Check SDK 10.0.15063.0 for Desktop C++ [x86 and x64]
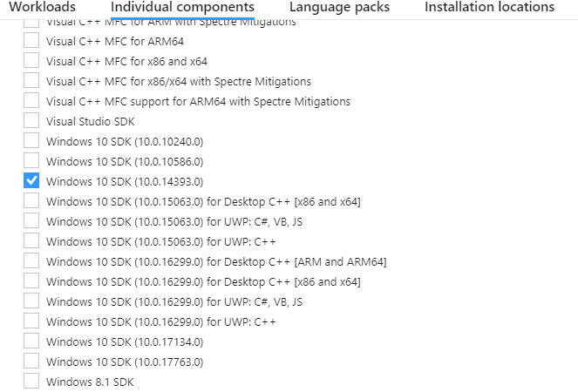 (x=31, y=201)
